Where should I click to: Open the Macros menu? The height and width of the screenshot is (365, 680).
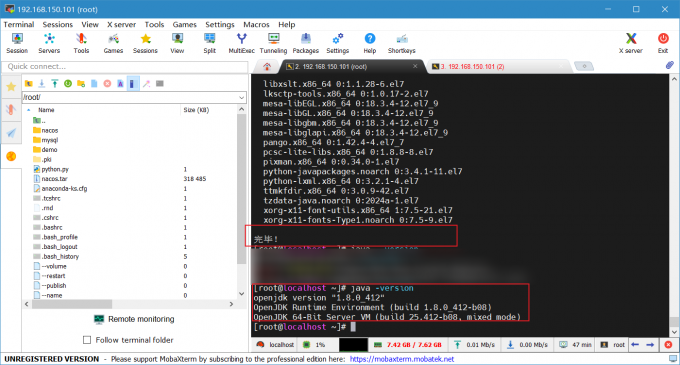[256, 25]
